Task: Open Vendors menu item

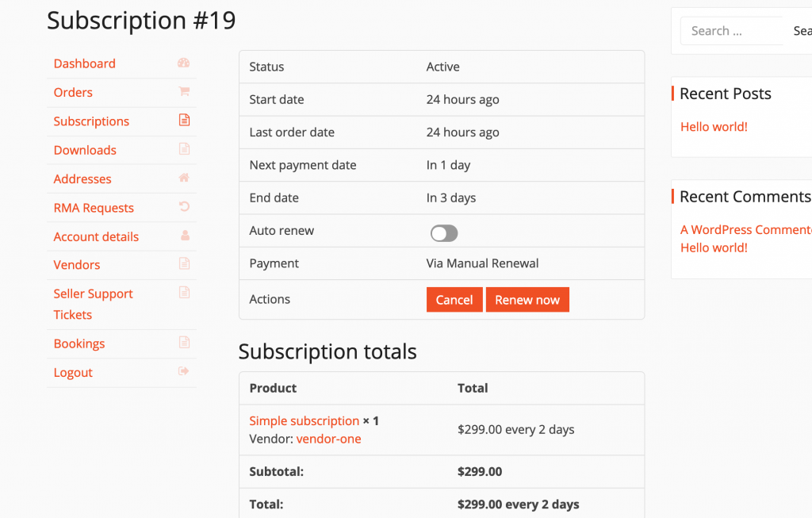Action: click(x=77, y=265)
